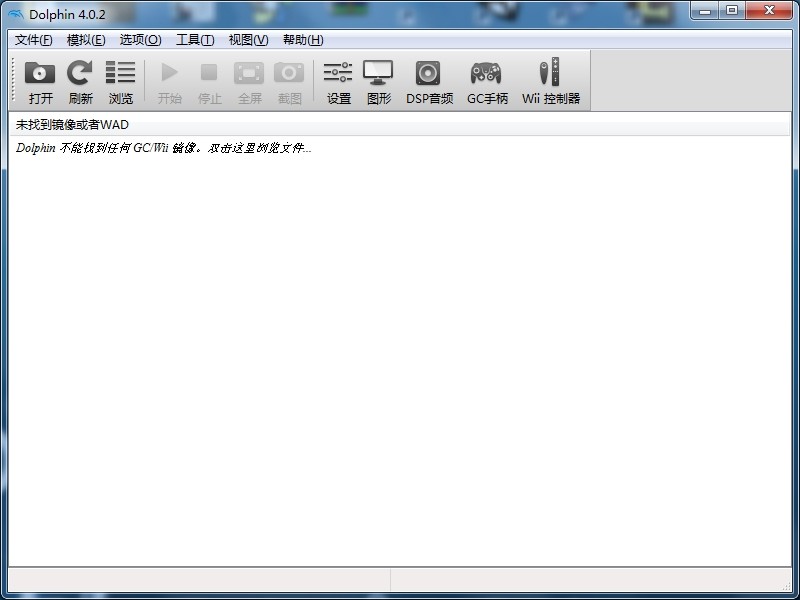Open the 视图(V) menu
The height and width of the screenshot is (600, 800).
point(248,40)
